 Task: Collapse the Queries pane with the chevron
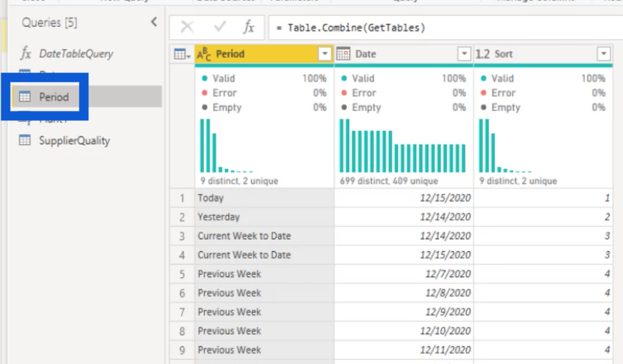click(154, 22)
